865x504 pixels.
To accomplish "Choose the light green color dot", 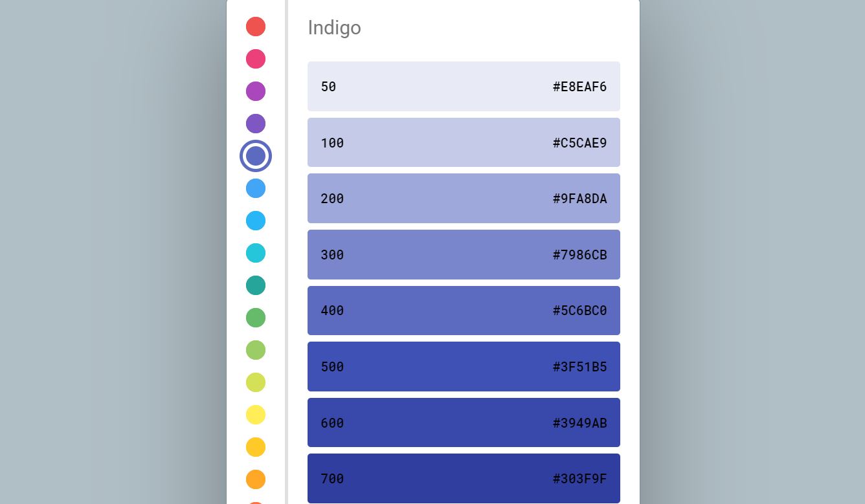I will tap(256, 350).
